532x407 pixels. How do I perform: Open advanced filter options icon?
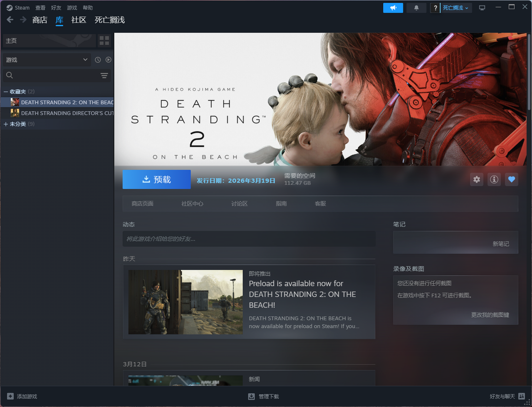click(x=104, y=75)
